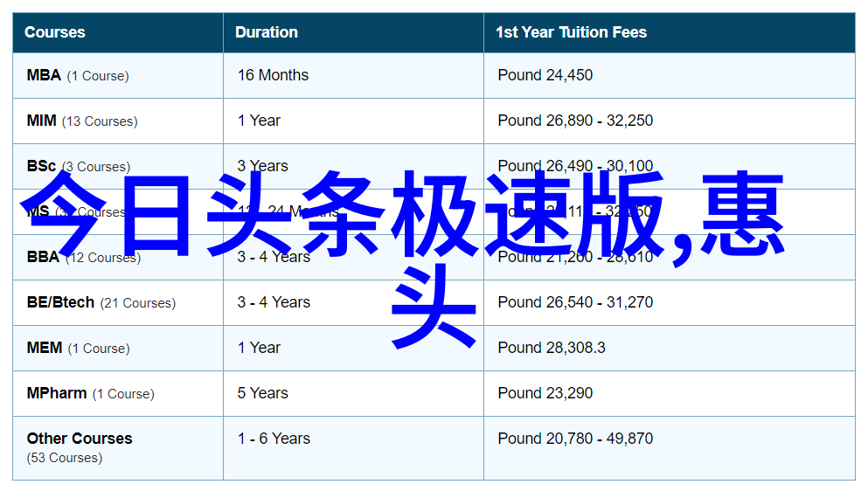The width and height of the screenshot is (868, 498).
Task: Click the (53 Courses) count text
Action: tap(65, 458)
